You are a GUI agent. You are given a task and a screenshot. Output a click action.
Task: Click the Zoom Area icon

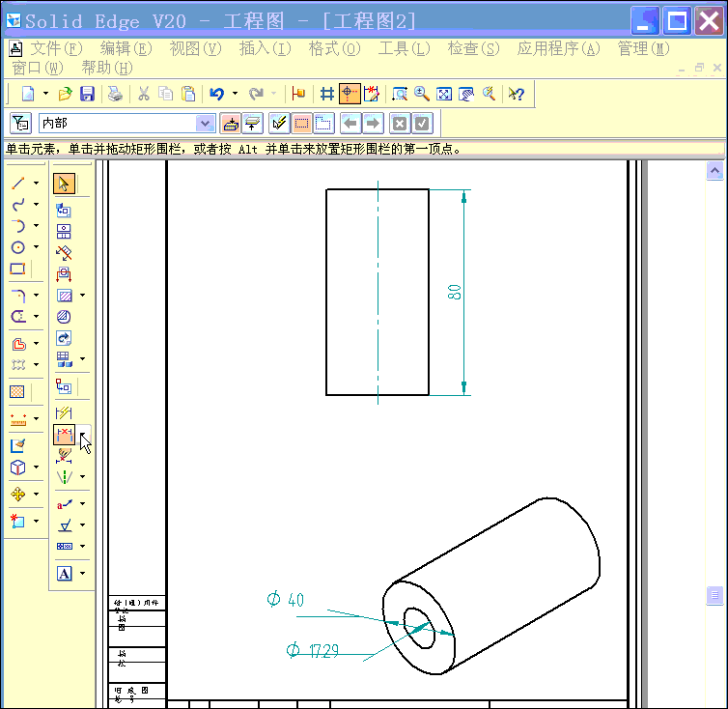point(400,94)
